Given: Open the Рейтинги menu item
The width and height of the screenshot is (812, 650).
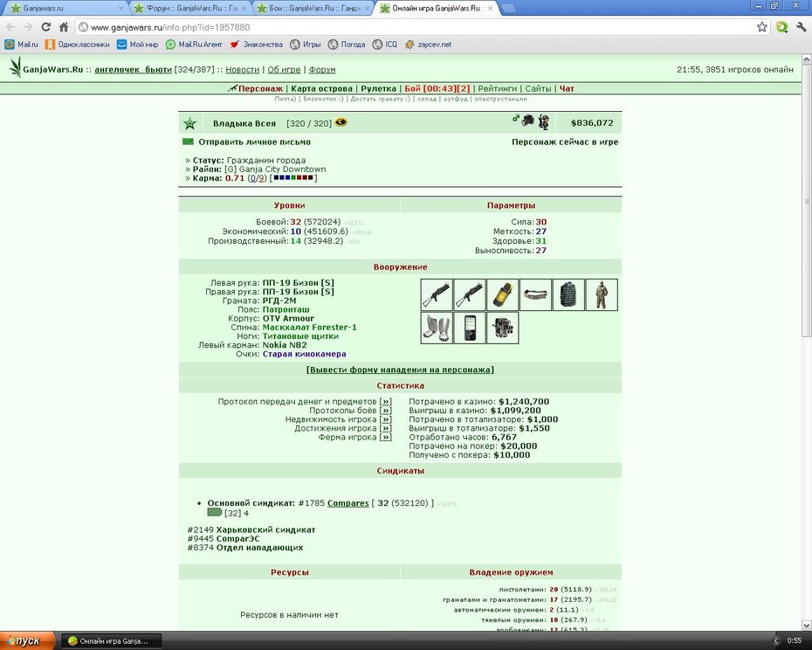Looking at the screenshot, I should (x=497, y=88).
